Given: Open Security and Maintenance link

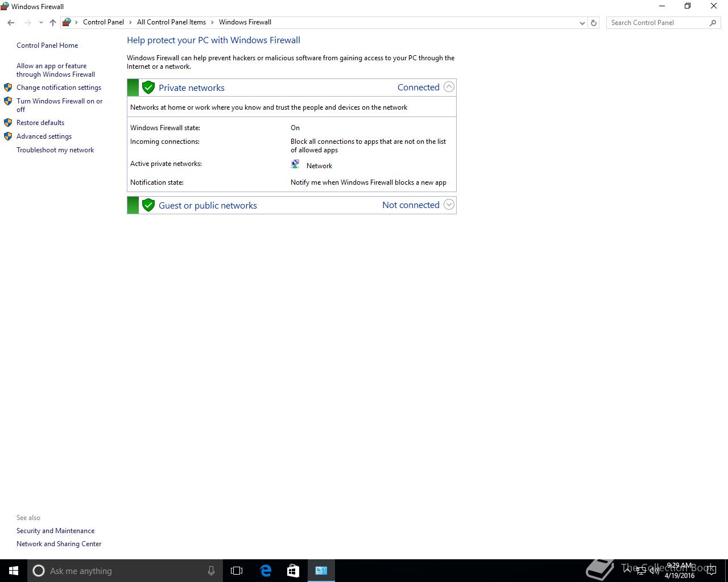Looking at the screenshot, I should [x=55, y=531].
